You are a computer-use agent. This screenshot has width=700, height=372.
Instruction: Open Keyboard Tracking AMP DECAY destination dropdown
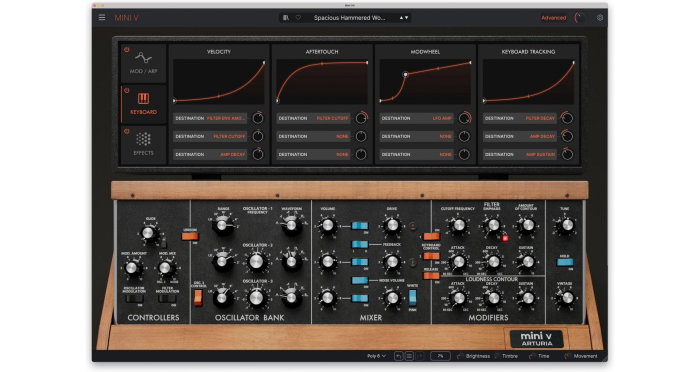click(520, 136)
